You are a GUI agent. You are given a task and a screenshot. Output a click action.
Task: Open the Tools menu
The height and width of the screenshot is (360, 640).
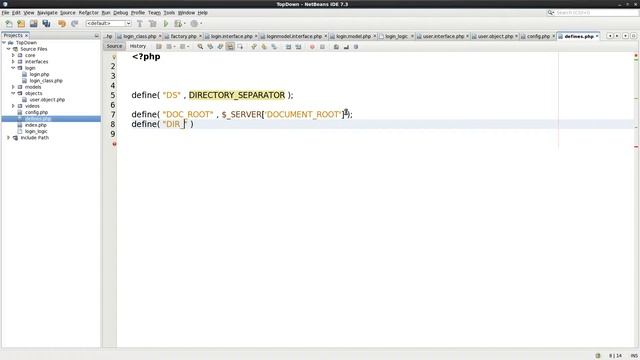tap(169, 13)
